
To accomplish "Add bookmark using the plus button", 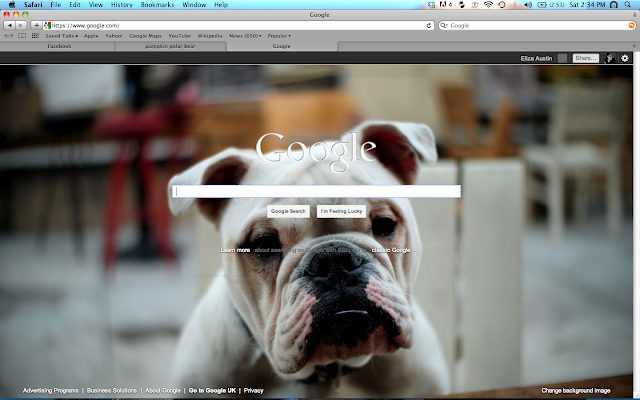I will coord(36,25).
